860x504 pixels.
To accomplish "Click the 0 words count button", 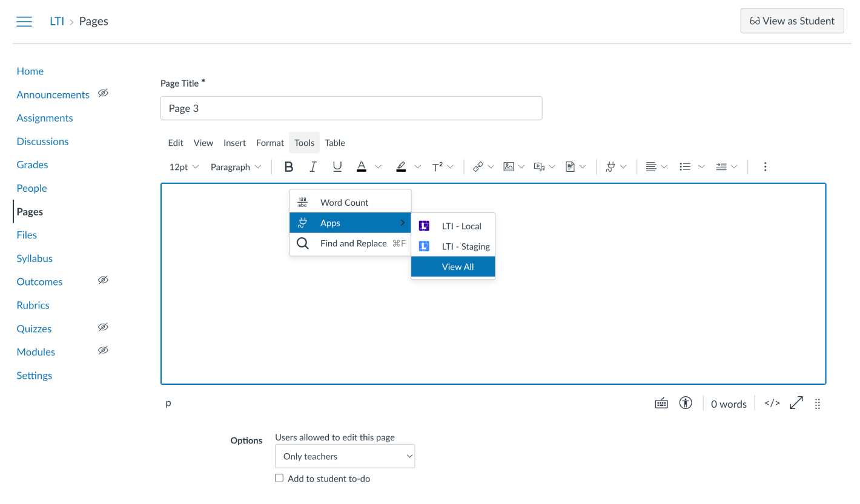I will tap(729, 404).
